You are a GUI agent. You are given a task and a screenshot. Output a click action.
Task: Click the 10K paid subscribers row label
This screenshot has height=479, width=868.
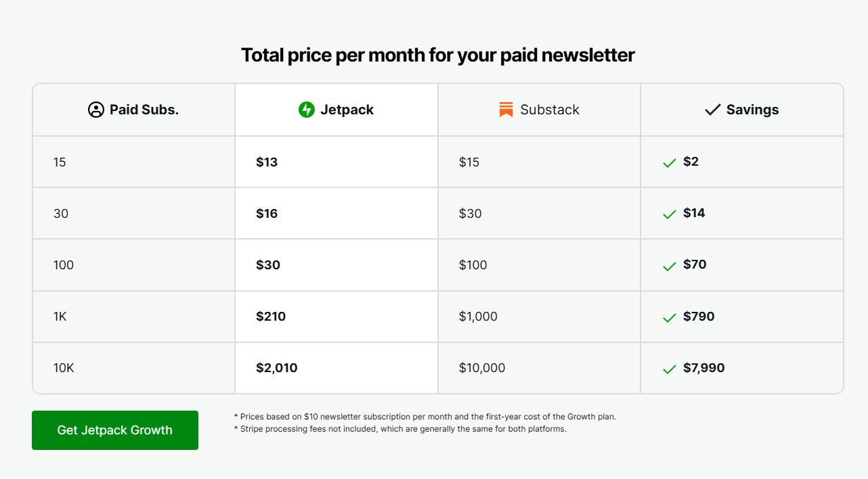64,368
